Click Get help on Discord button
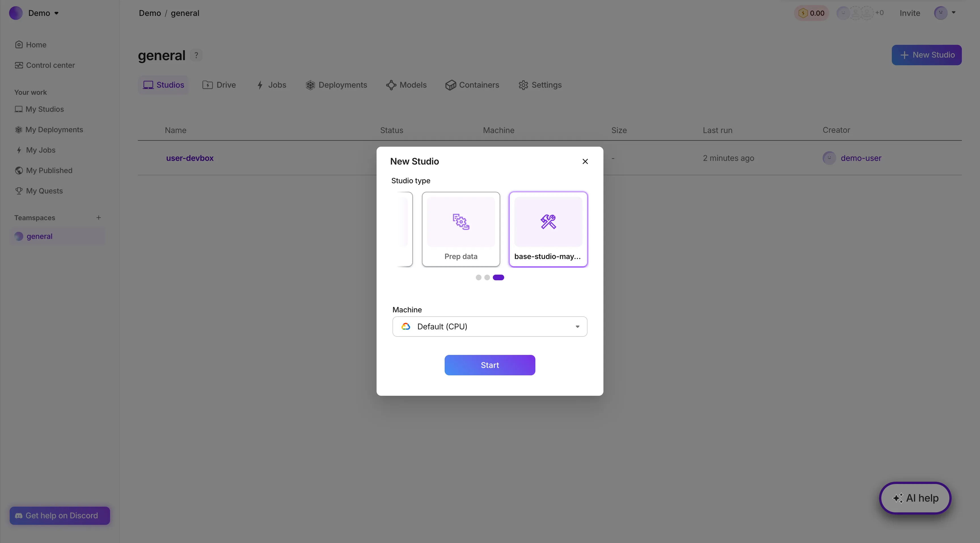The image size is (980, 543). [x=60, y=515]
